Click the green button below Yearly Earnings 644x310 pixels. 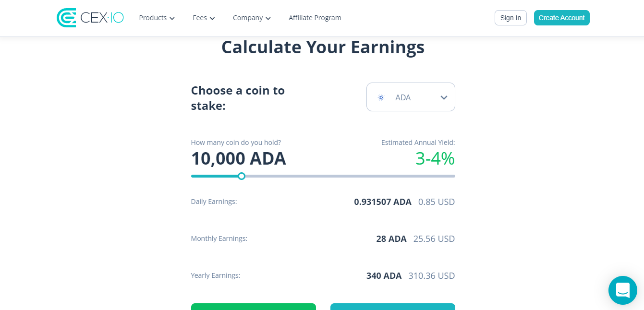pos(253,306)
